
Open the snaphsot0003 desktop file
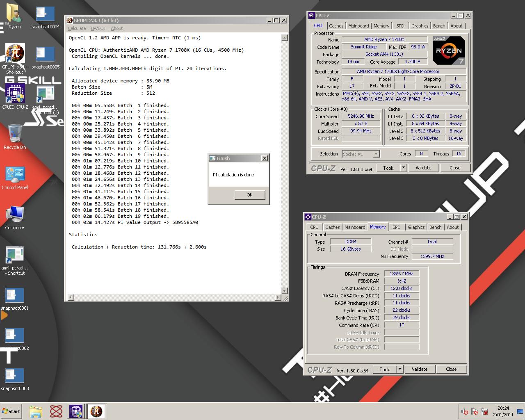pos(15,379)
